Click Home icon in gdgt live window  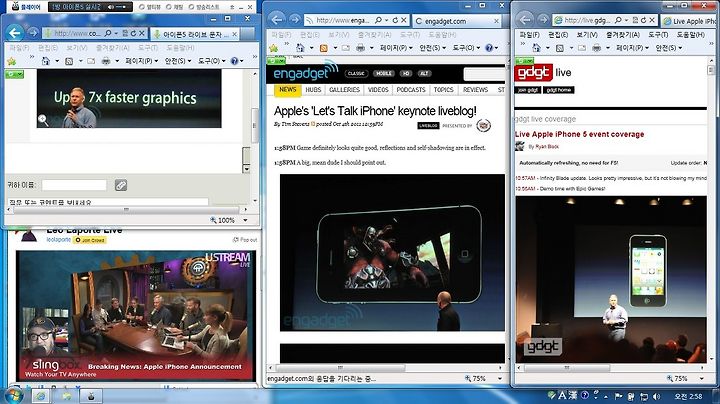[x=536, y=48]
